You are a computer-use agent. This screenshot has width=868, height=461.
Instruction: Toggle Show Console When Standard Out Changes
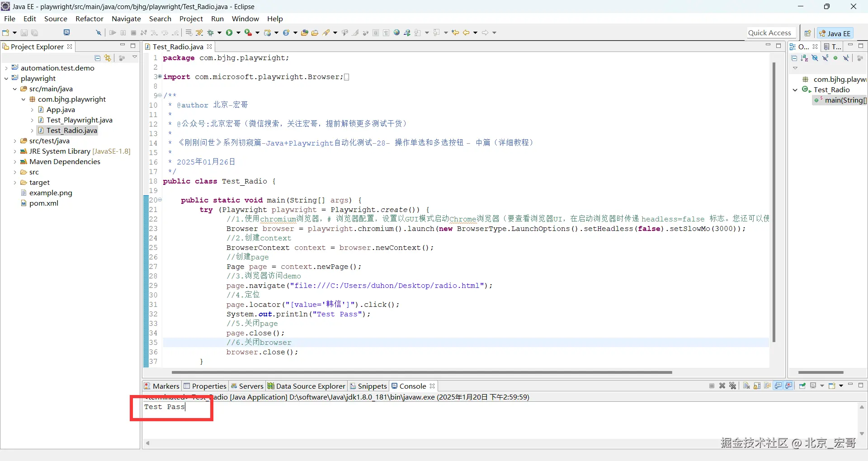778,386
